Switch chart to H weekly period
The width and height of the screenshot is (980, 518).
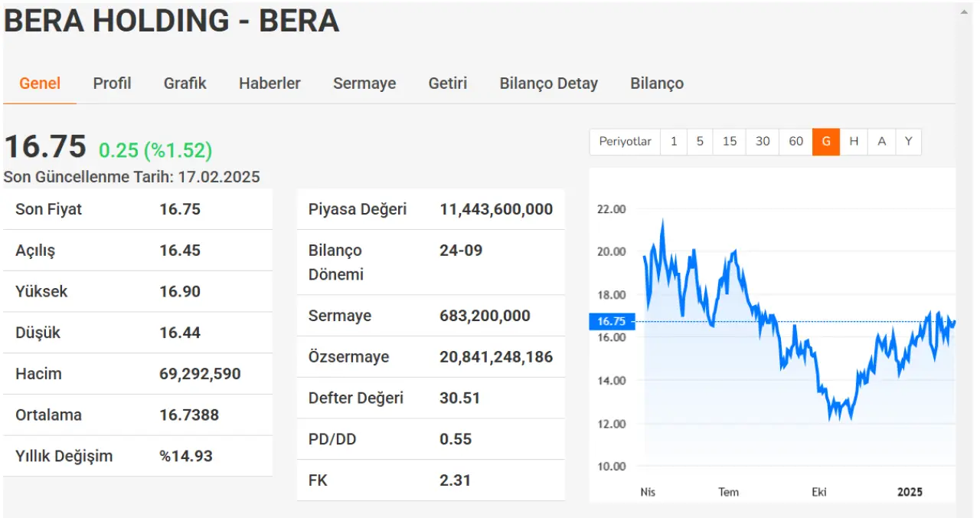[x=854, y=142]
